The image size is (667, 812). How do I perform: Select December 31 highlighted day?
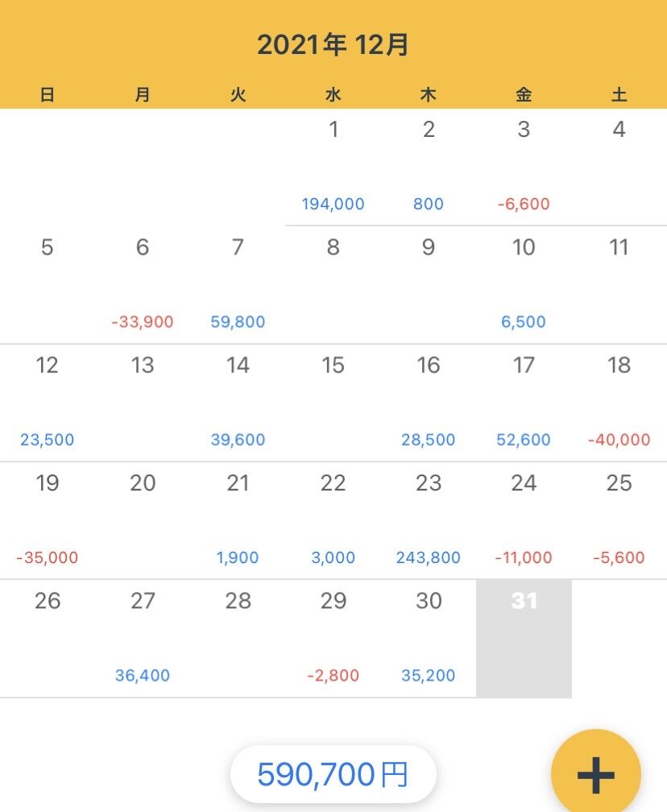[x=524, y=638]
